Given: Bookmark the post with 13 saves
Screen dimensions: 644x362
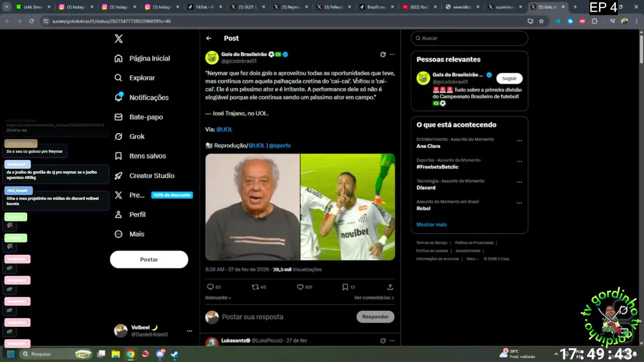Looking at the screenshot, I should tap(349, 287).
